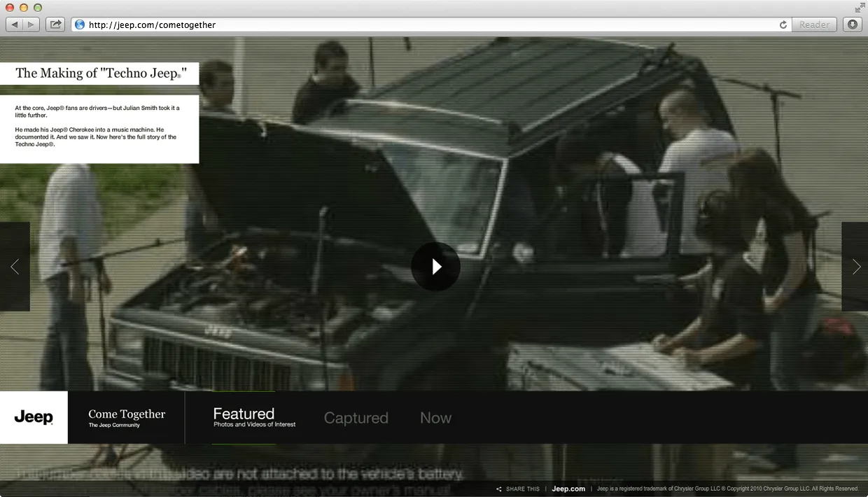868x497 pixels.
Task: Show the Safari downloads button
Action: coord(852,24)
